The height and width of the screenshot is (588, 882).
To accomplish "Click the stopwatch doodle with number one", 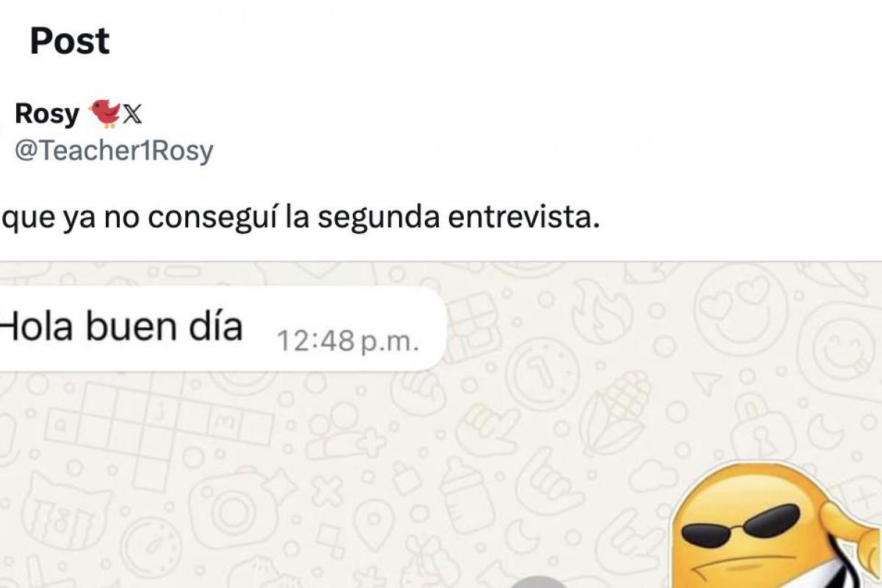I will click(542, 372).
